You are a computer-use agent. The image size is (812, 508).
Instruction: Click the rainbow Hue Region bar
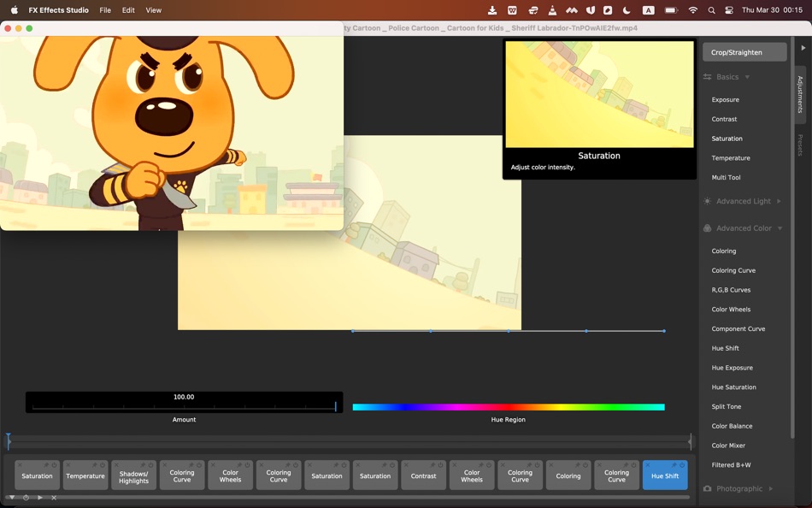pyautogui.click(x=508, y=407)
